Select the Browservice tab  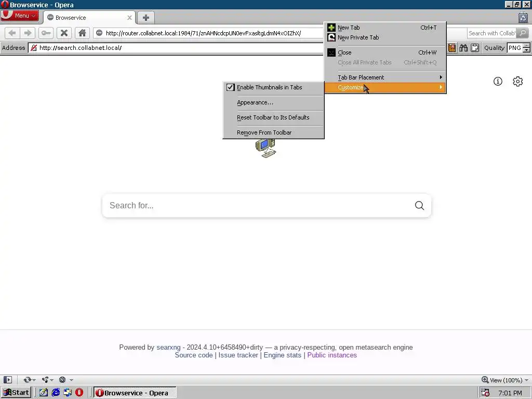click(x=89, y=18)
